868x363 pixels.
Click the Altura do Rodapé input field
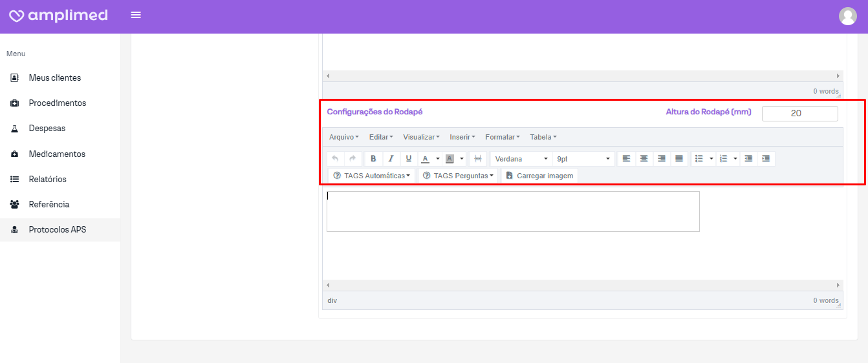point(799,114)
